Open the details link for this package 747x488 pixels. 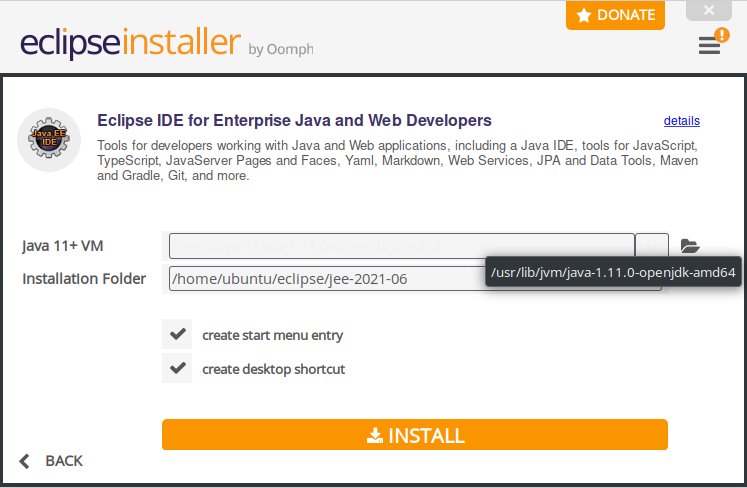tap(681, 121)
